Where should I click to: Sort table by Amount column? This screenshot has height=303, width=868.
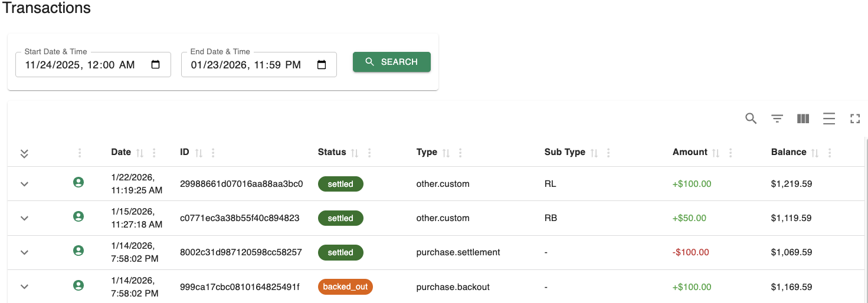(x=716, y=153)
